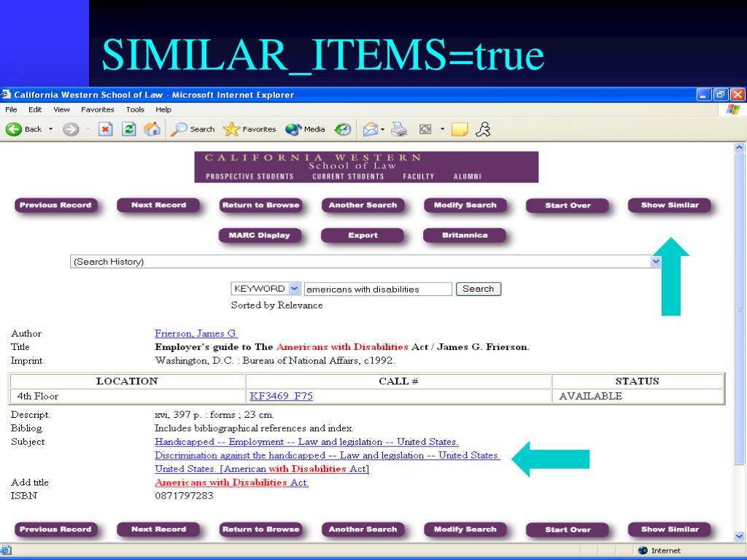This screenshot has width=747, height=560.
Task: Open the Search pane with the magnifier icon
Action: 179,129
